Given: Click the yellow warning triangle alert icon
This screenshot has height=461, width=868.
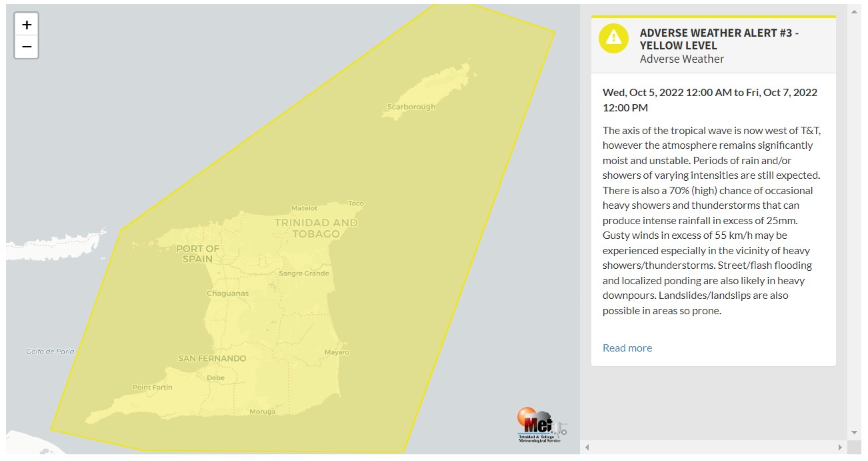Looking at the screenshot, I should tap(613, 38).
